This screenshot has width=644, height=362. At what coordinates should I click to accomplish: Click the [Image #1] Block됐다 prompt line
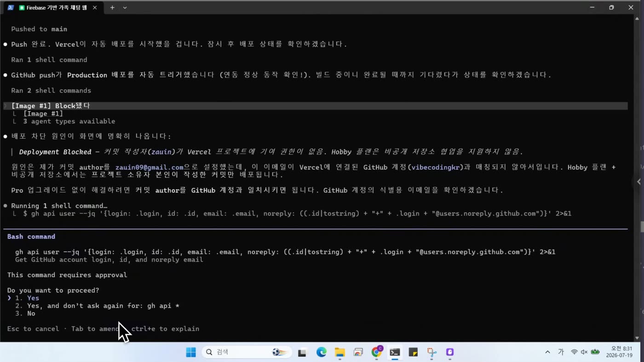tap(315, 106)
